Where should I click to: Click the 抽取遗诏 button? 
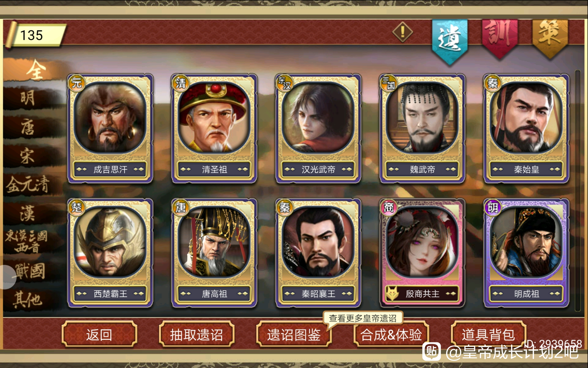[x=196, y=335]
